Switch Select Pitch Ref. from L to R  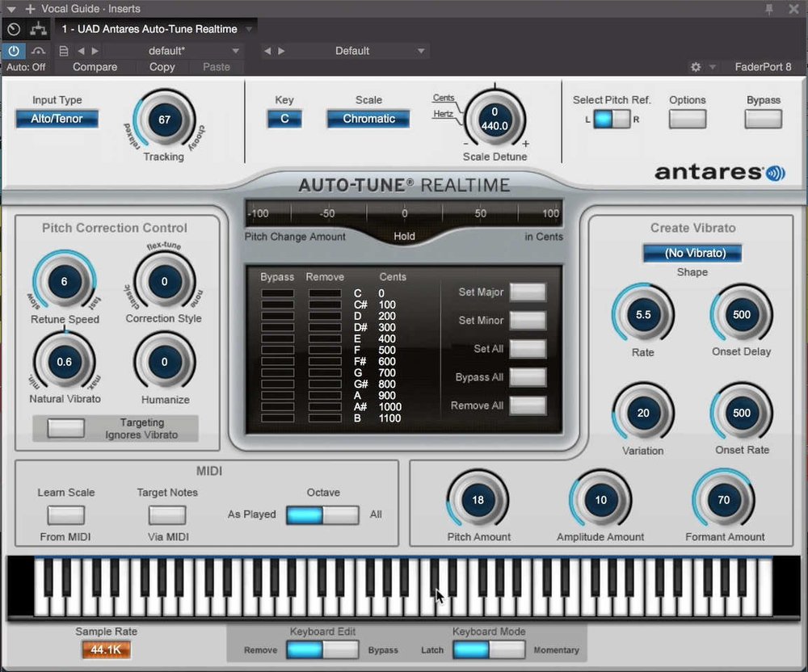click(621, 118)
